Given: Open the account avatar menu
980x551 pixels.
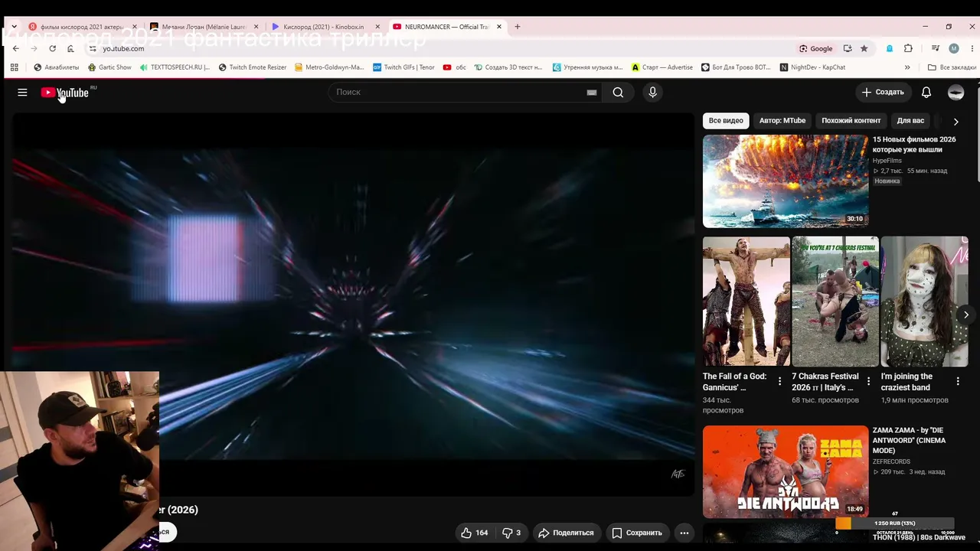Looking at the screenshot, I should click(x=955, y=93).
